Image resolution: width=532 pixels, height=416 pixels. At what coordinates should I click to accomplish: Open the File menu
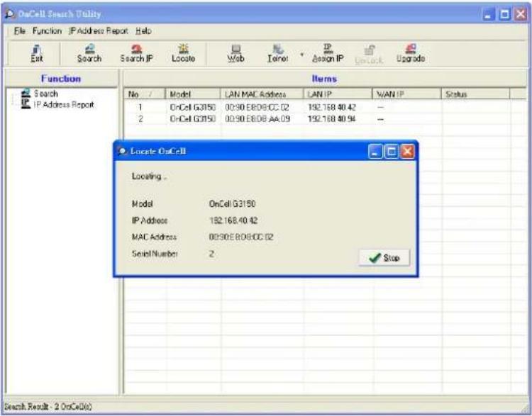click(x=20, y=31)
